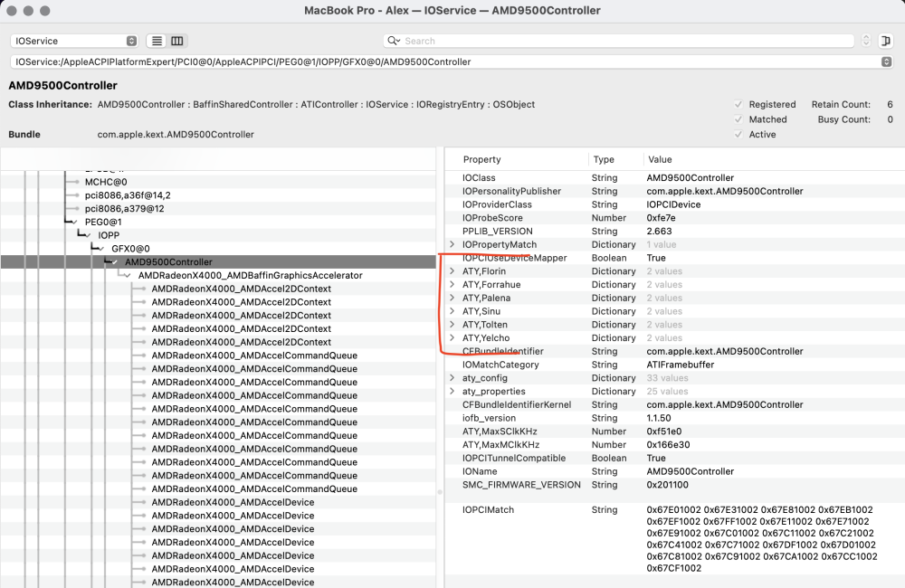Switch to list view layout

(x=157, y=41)
